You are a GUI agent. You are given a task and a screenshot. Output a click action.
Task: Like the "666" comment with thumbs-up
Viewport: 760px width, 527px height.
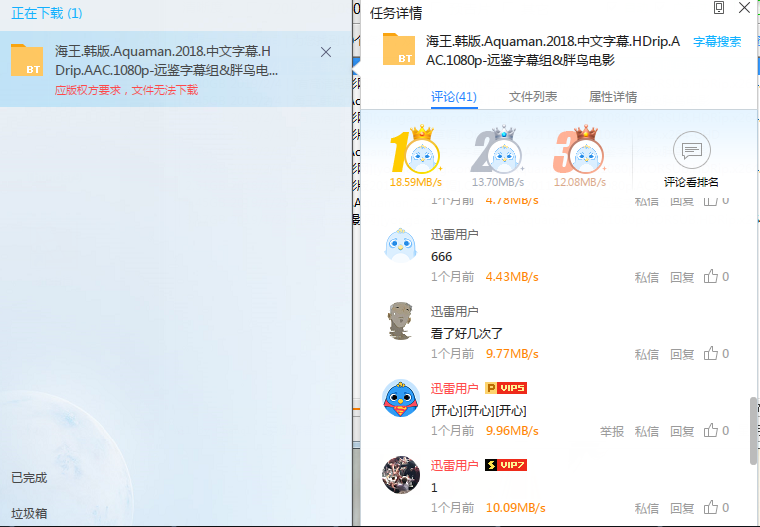click(x=711, y=277)
